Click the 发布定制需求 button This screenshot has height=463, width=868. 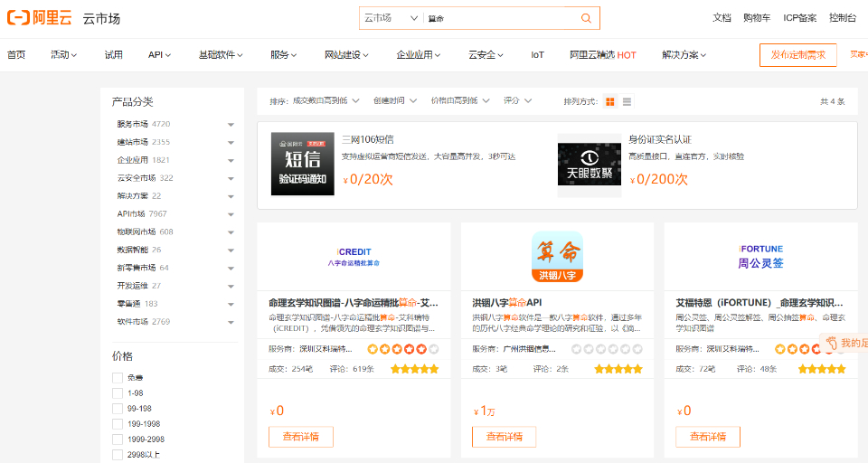[x=797, y=55]
